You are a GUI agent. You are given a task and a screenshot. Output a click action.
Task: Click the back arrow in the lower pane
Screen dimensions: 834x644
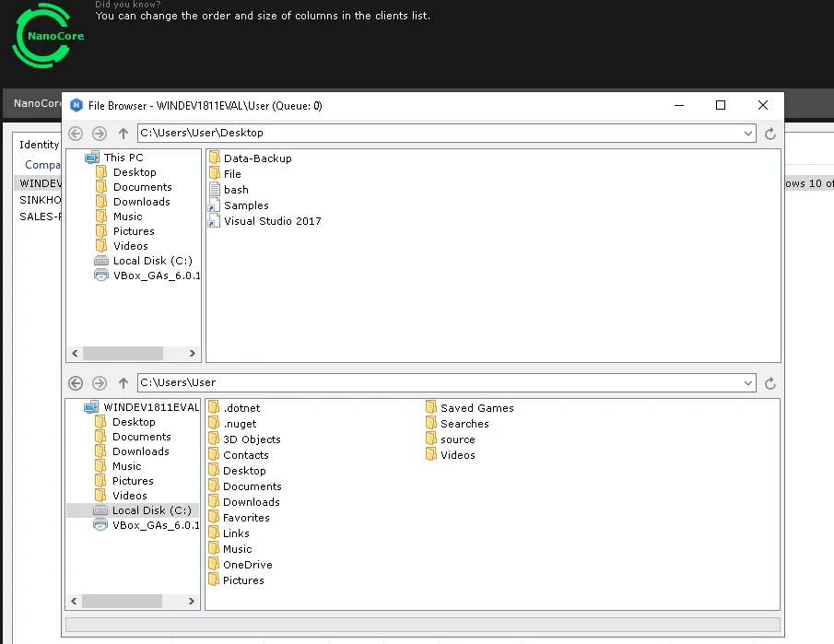coord(76,383)
